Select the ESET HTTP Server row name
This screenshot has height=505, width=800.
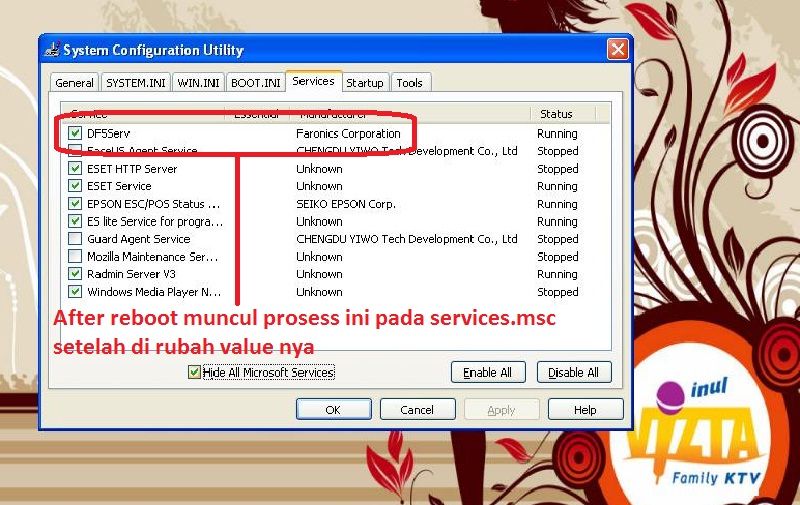[x=132, y=169]
